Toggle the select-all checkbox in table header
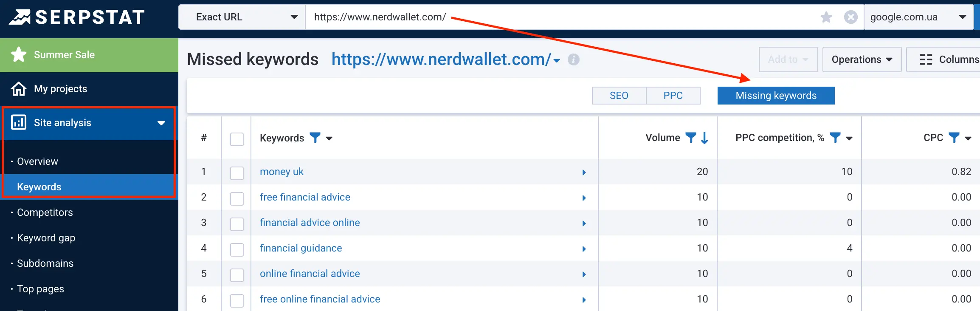This screenshot has width=980, height=311. coord(237,139)
